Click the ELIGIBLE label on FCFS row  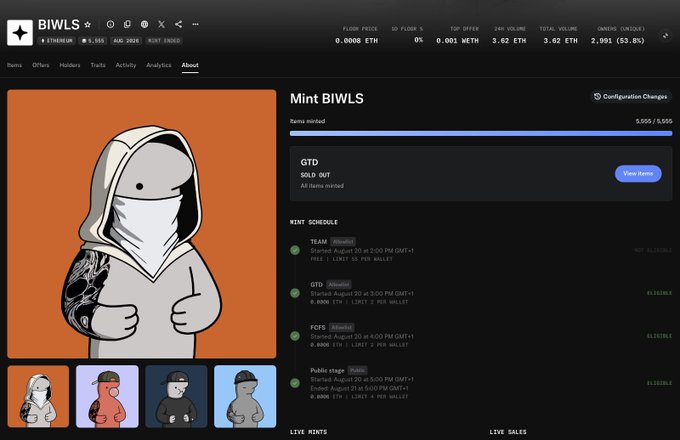pos(659,336)
